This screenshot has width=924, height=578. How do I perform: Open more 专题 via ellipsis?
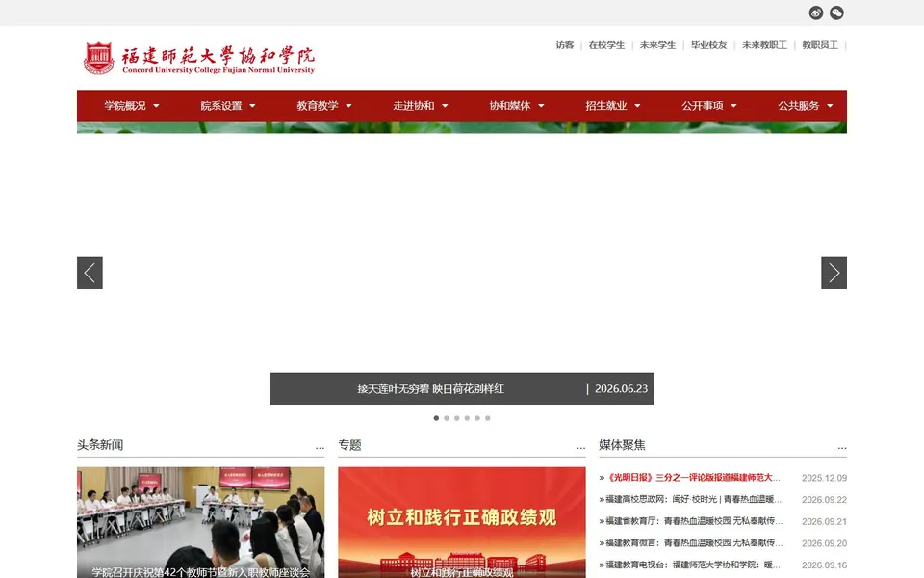click(581, 448)
